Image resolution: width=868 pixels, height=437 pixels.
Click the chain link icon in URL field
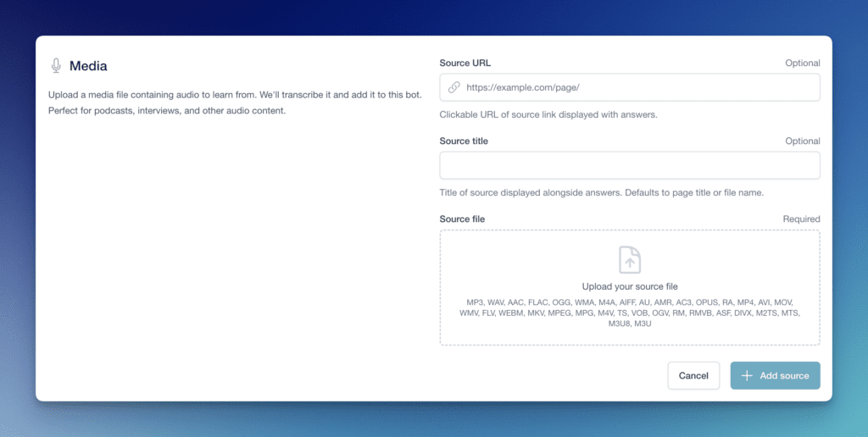[454, 87]
